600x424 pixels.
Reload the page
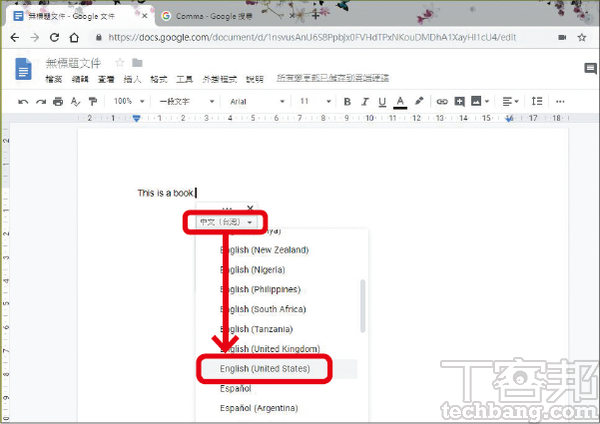[x=54, y=38]
